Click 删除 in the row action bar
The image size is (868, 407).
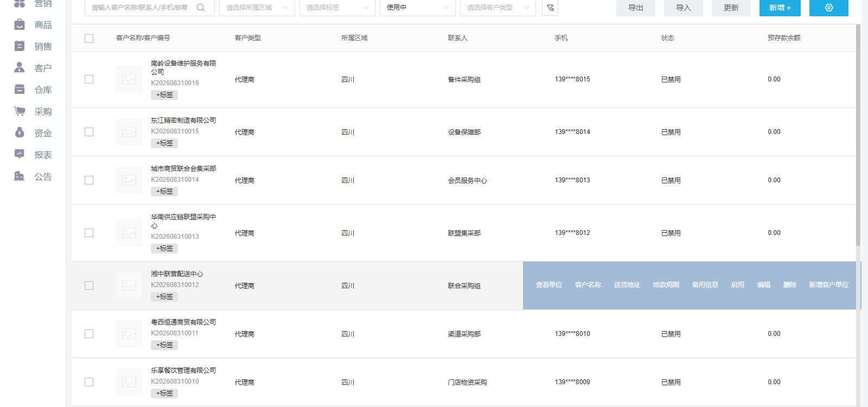790,285
